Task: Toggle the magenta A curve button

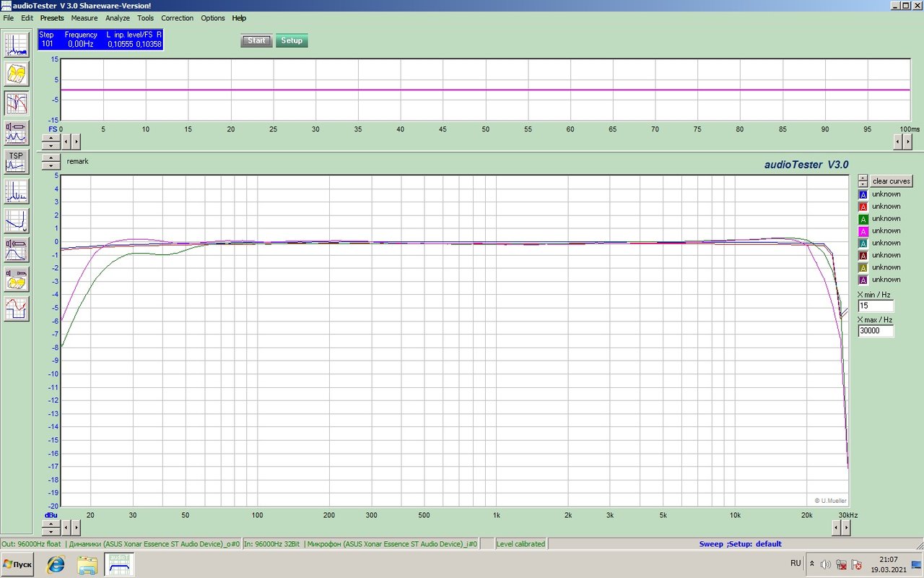Action: [863, 231]
